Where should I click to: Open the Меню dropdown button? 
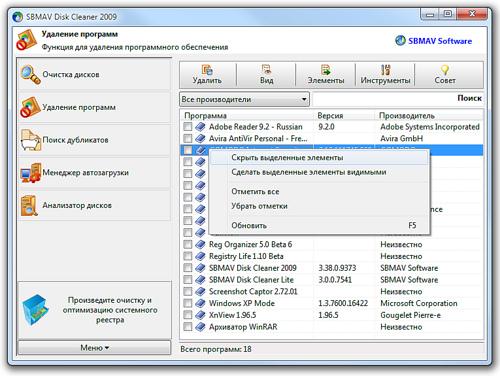(x=94, y=348)
